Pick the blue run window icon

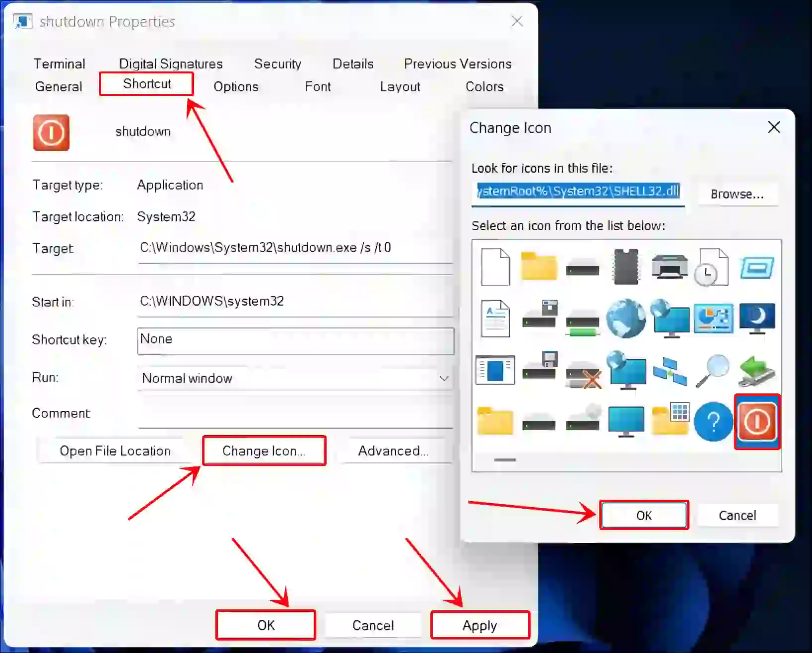click(x=757, y=268)
